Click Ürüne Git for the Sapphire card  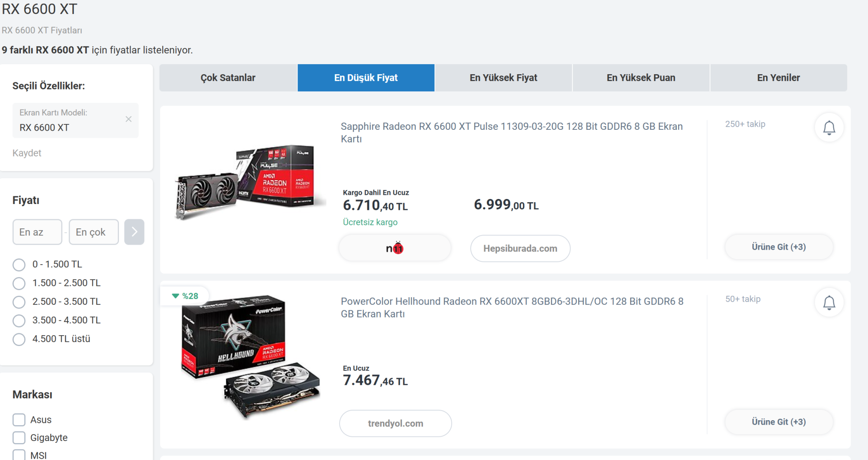click(778, 247)
